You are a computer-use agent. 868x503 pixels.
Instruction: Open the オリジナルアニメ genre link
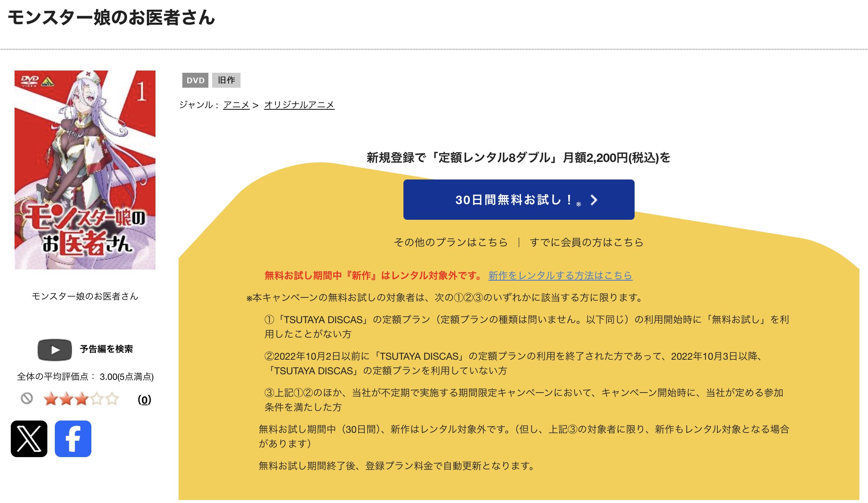[x=299, y=105]
